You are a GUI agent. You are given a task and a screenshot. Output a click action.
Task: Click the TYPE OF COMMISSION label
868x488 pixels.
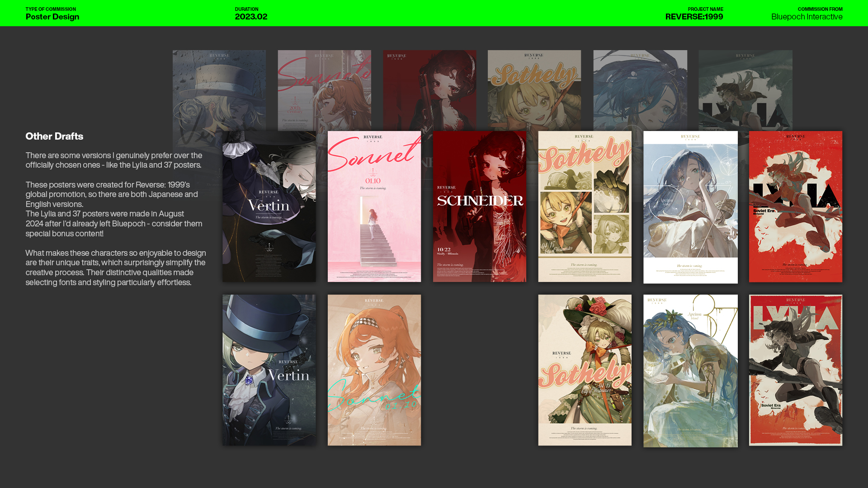(51, 9)
